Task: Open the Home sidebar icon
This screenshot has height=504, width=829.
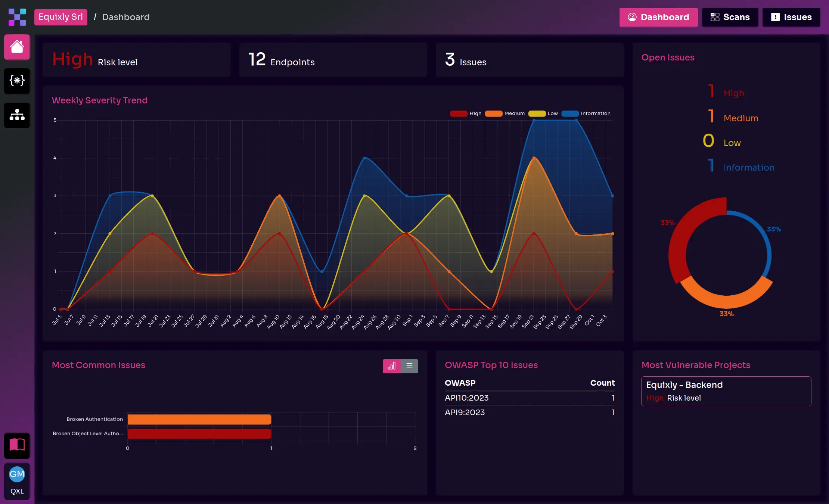Action: click(17, 47)
